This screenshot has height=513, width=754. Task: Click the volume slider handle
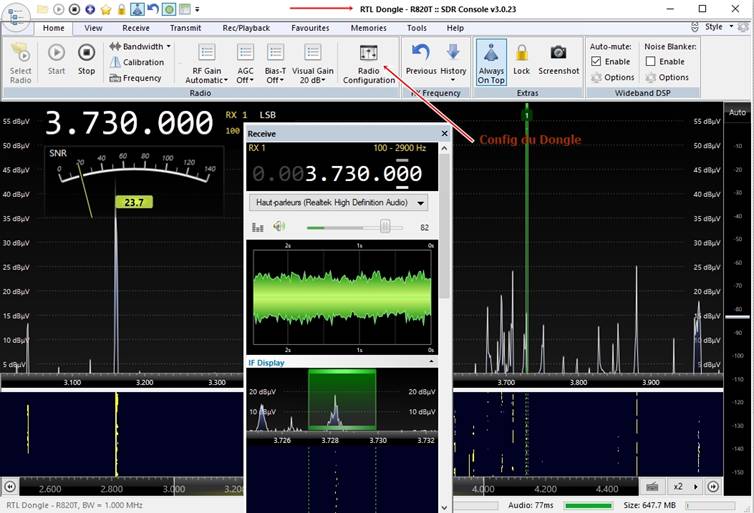pos(385,226)
